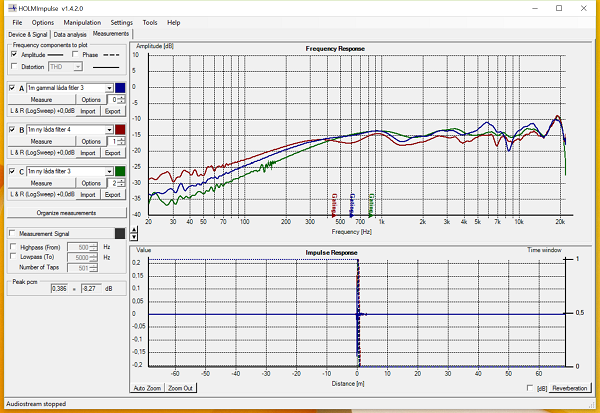Open the Options menu

coord(43,23)
